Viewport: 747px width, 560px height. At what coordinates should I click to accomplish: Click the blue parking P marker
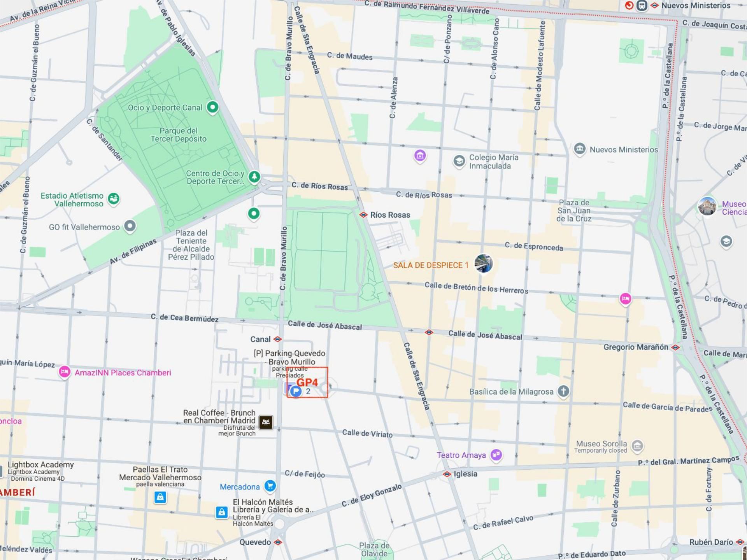[296, 391]
